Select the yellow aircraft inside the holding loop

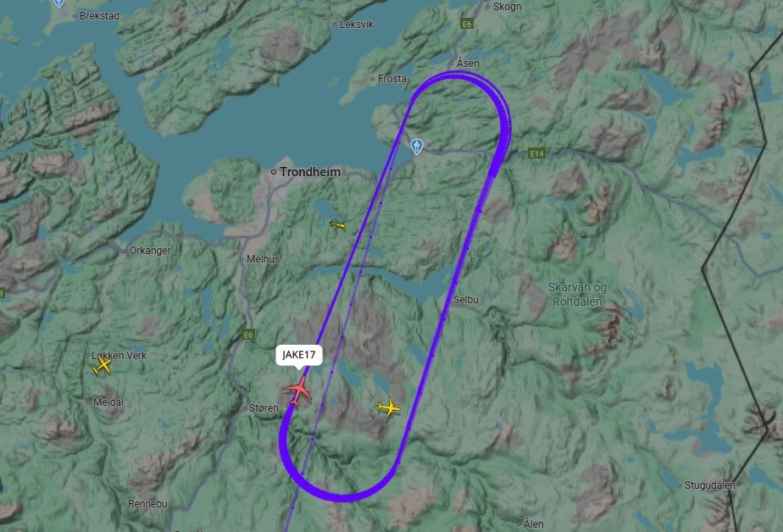coord(389,407)
